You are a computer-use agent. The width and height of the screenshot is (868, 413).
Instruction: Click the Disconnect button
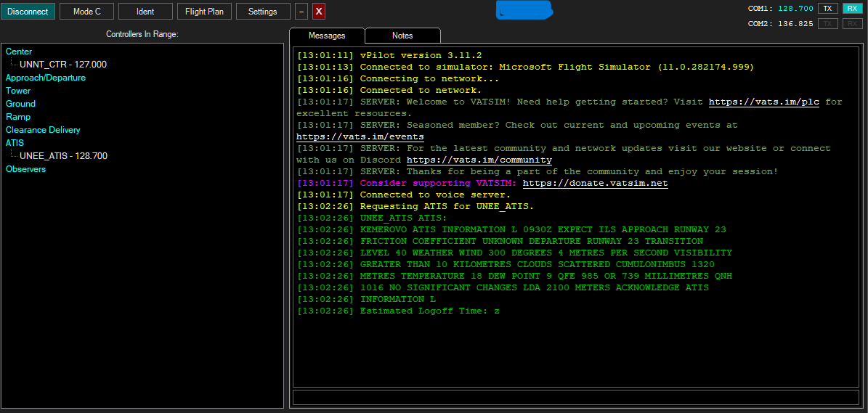pyautogui.click(x=28, y=12)
